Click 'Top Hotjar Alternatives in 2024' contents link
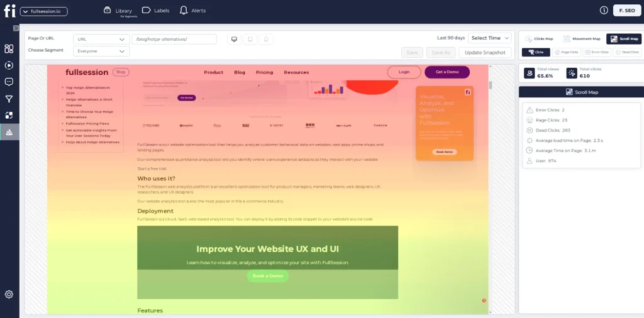This screenshot has height=318, width=644. [88, 90]
